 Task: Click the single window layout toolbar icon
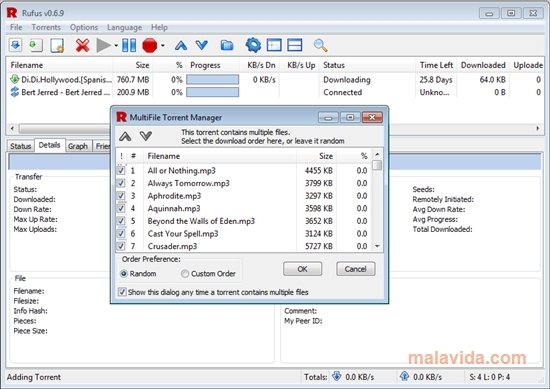click(x=274, y=45)
